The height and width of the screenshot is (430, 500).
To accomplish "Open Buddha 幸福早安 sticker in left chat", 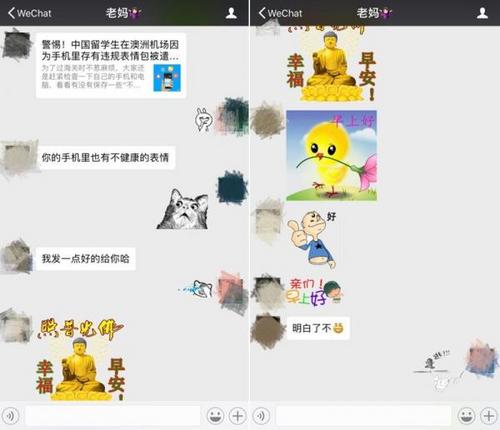I will click(x=80, y=359).
